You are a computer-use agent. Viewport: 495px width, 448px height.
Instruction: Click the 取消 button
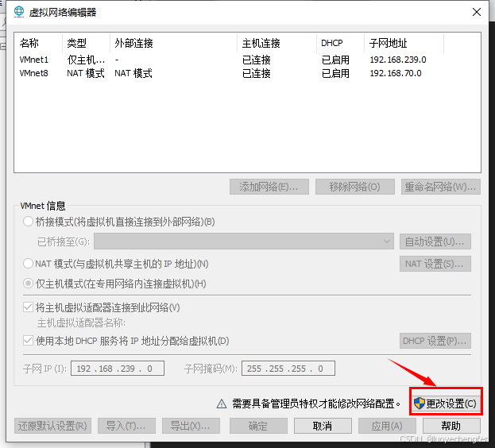[x=323, y=426]
